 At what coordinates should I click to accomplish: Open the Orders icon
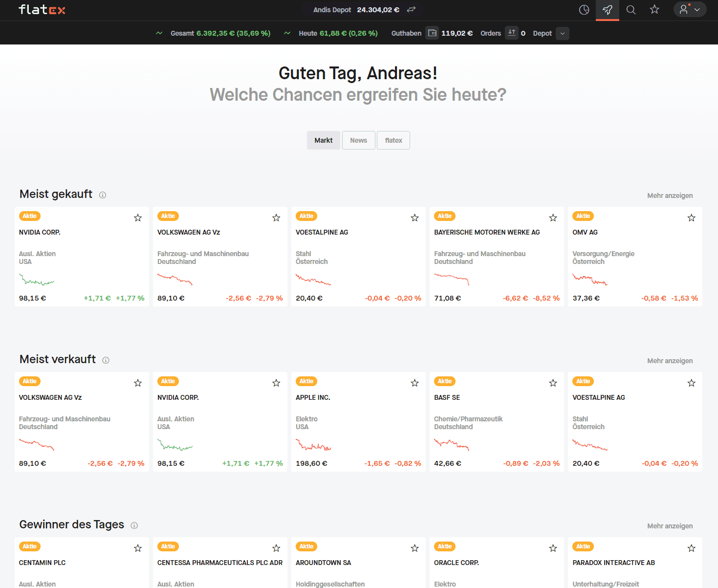pos(512,33)
